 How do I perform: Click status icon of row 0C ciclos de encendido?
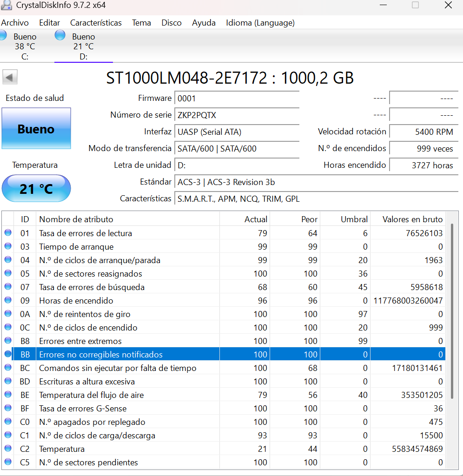pyautogui.click(x=8, y=327)
